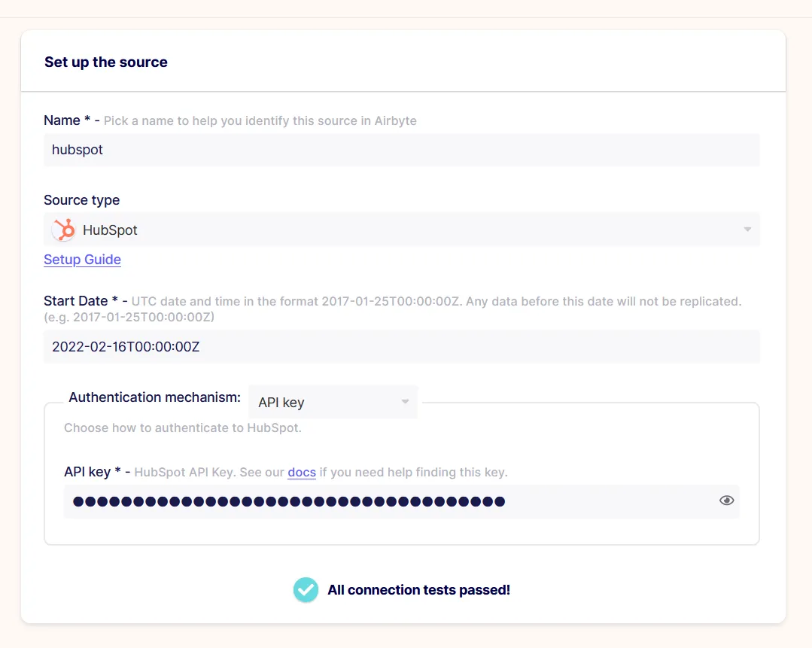Click the 'All connection tests passed!' message

[418, 590]
